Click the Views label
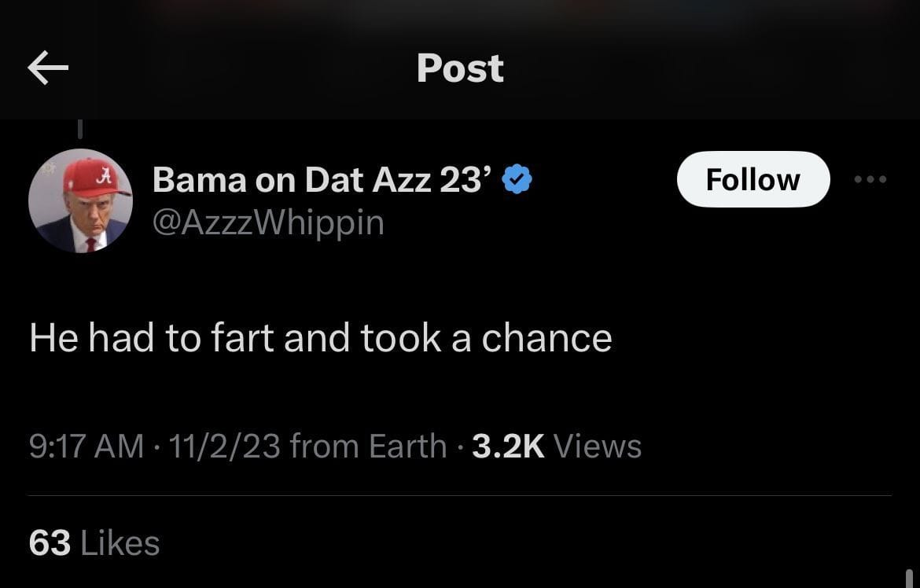920x588 pixels. click(x=598, y=447)
